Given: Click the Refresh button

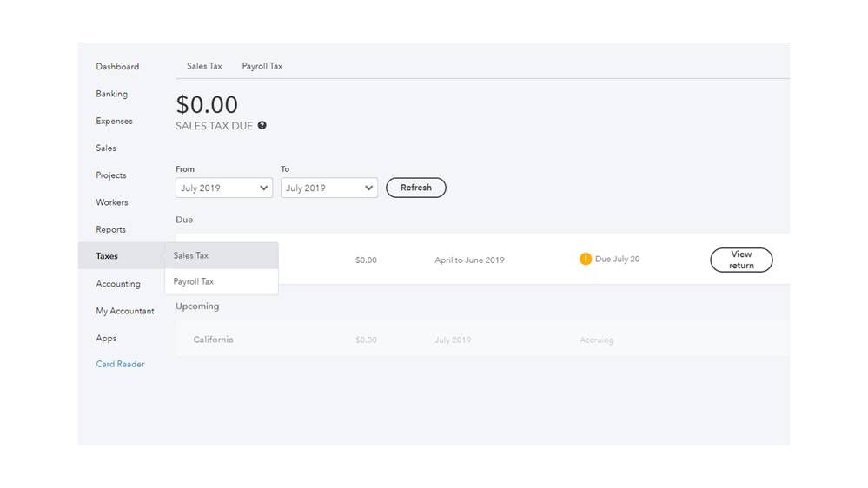Looking at the screenshot, I should pyautogui.click(x=415, y=188).
